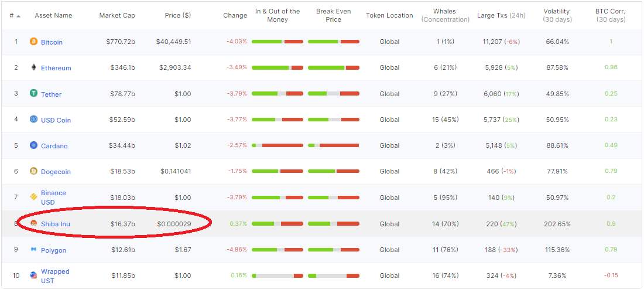This screenshot has width=644, height=289.
Task: Click Tether large txs 6,060 (17%)
Action: point(502,94)
